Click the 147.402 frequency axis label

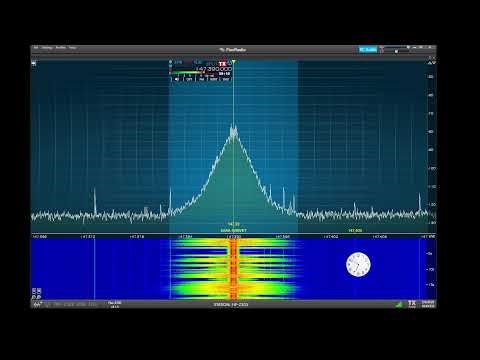(331, 237)
